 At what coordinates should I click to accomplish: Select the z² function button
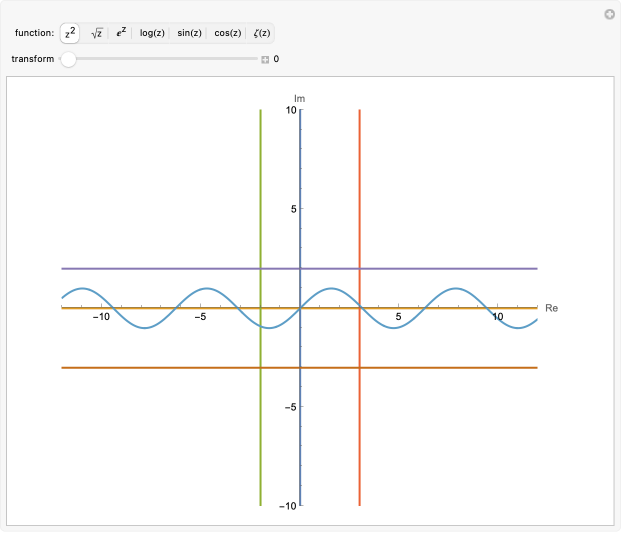point(70,33)
